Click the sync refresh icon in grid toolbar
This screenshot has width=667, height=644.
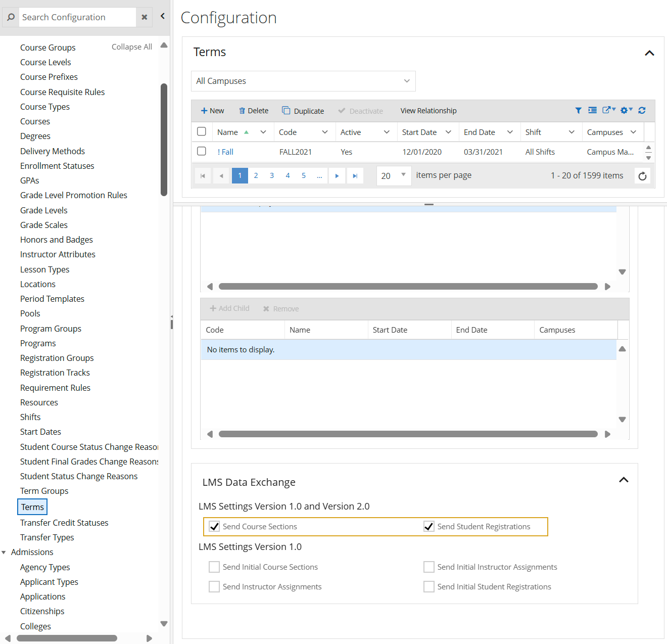(x=642, y=110)
